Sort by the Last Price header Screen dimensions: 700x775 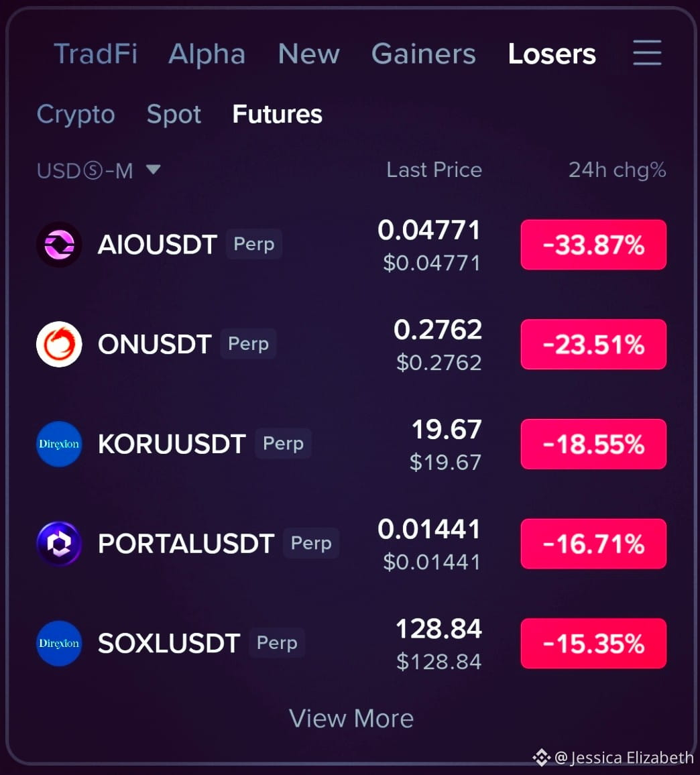point(434,170)
